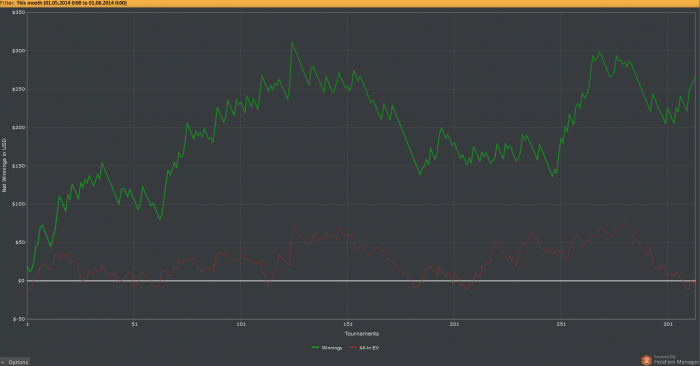Click the 'Filter: This month' date range bar

click(x=350, y=3)
